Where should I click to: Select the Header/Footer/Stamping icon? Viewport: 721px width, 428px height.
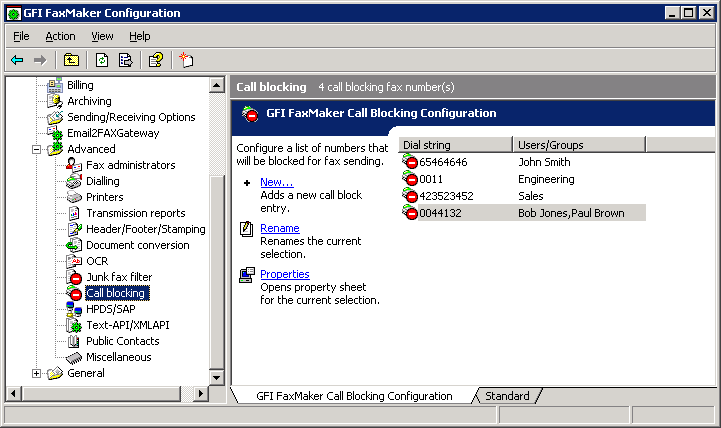74,229
